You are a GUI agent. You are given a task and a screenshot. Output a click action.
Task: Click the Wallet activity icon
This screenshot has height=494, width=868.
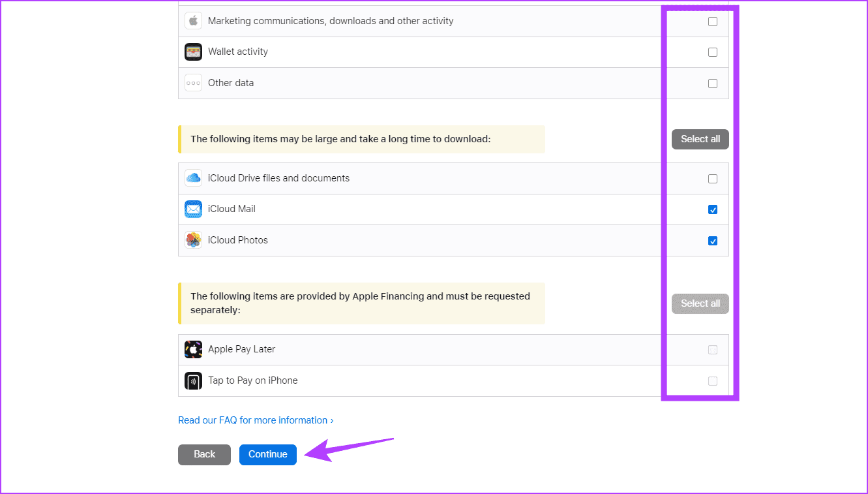click(x=193, y=52)
